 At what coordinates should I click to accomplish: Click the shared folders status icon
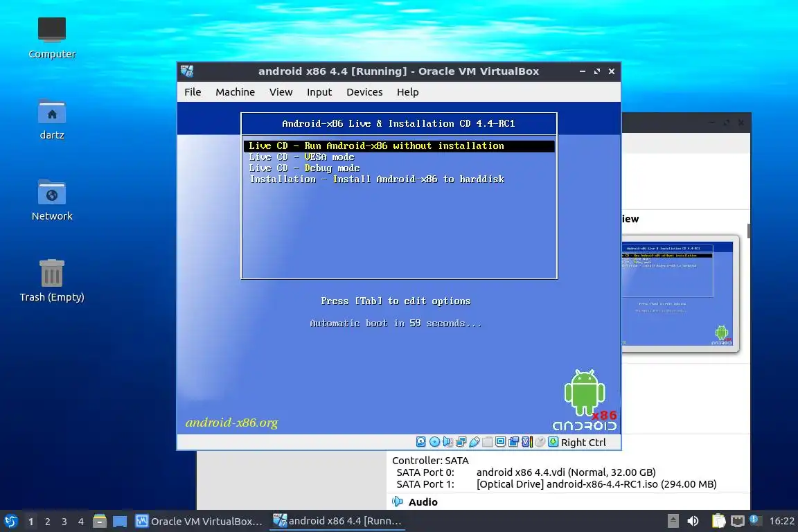coord(487,442)
